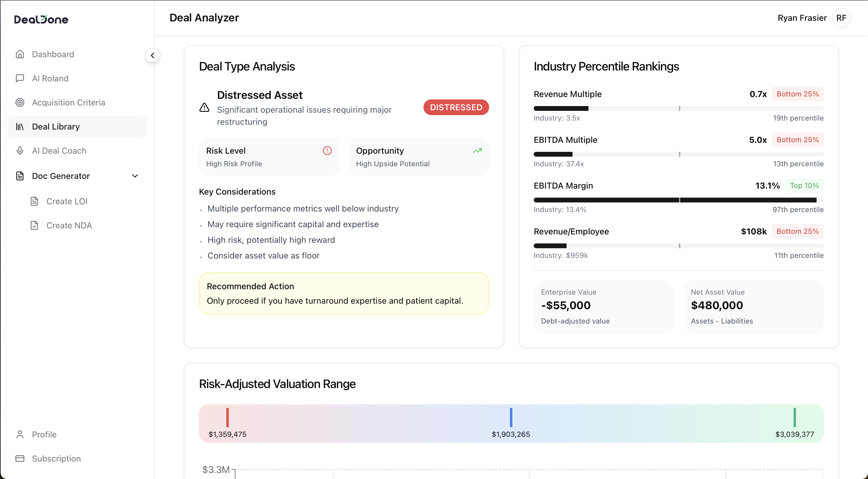Image resolution: width=868 pixels, height=479 pixels.
Task: Select the Deal Library icon
Action: pyautogui.click(x=20, y=127)
